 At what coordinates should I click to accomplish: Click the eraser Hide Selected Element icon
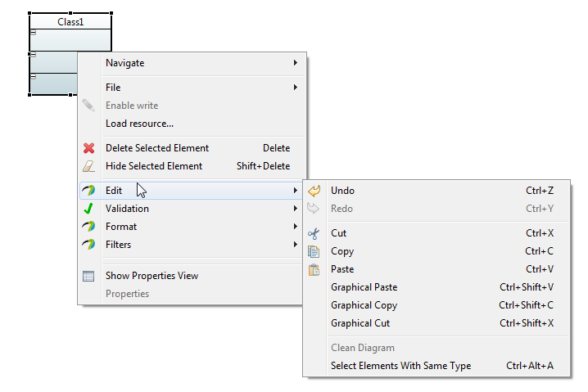click(89, 166)
